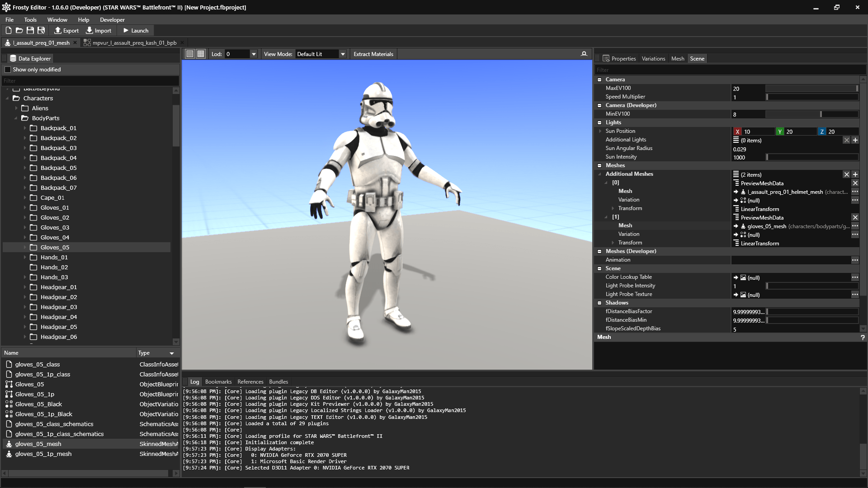Screen dimensions: 868x488
Task: Remove the first PreviewMeshData item
Action: click(855, 183)
